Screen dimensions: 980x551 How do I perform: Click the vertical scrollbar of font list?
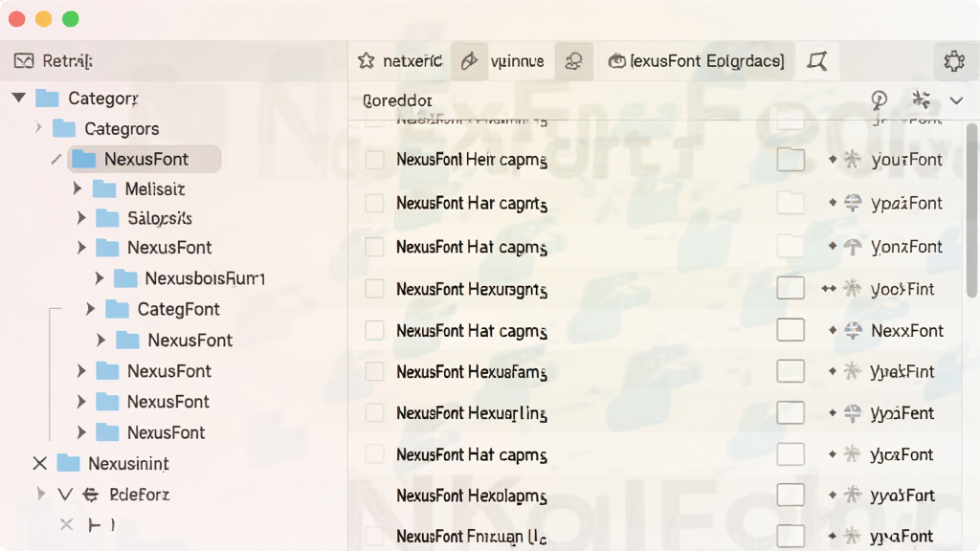[971, 209]
